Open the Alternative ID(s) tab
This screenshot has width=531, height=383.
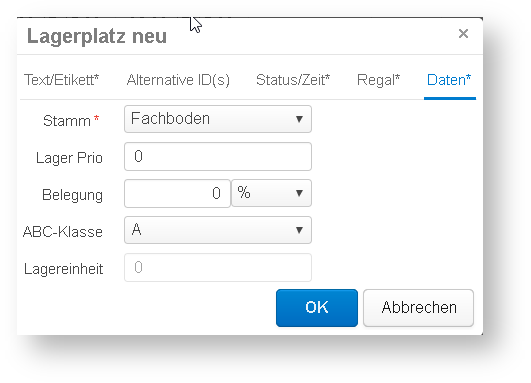178,80
